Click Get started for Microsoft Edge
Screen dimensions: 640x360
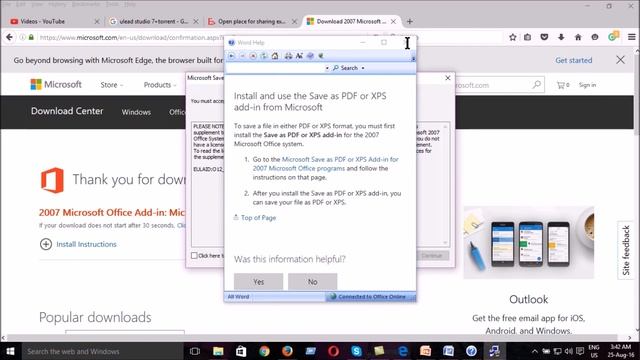[x=573, y=60]
